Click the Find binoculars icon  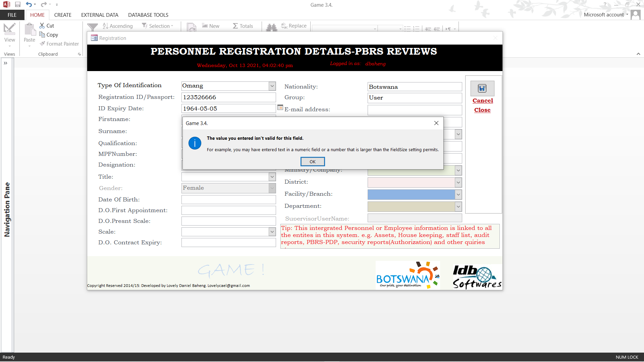tap(272, 27)
